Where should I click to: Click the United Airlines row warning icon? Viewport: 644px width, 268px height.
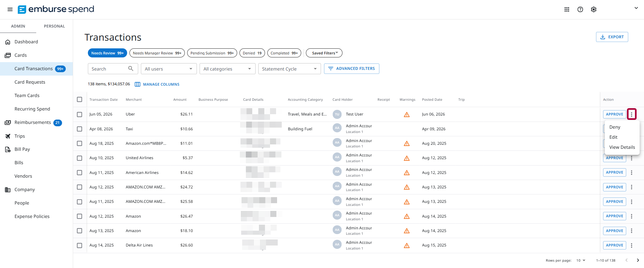click(x=407, y=158)
